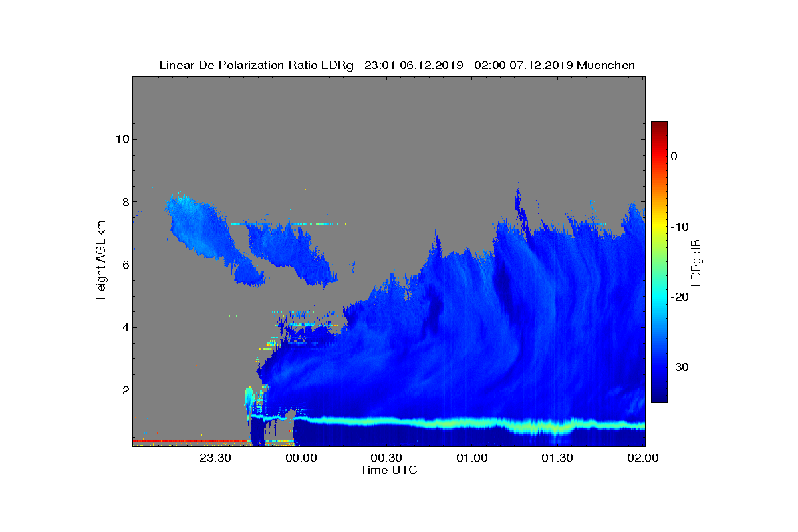Click the 01:00 time tick label

pos(472,458)
